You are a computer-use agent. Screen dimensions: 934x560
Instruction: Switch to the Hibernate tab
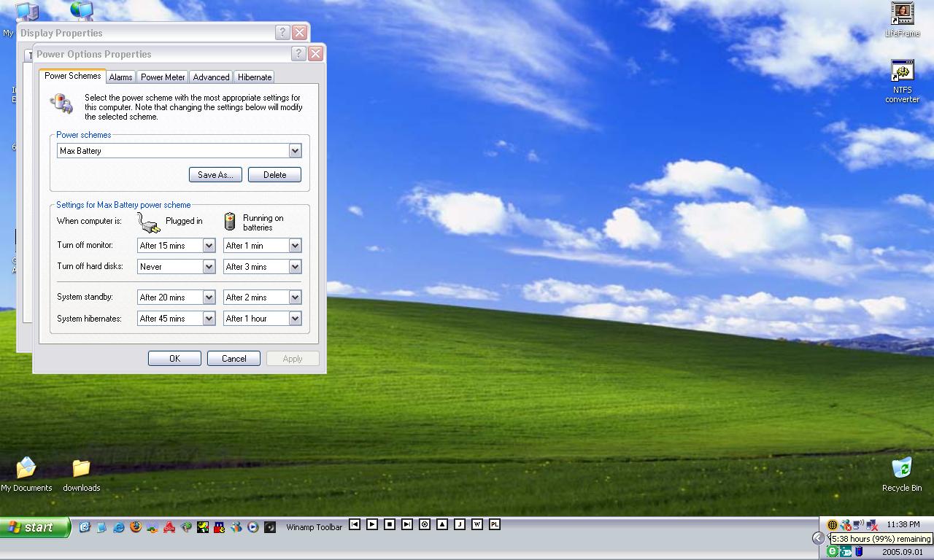click(x=255, y=77)
